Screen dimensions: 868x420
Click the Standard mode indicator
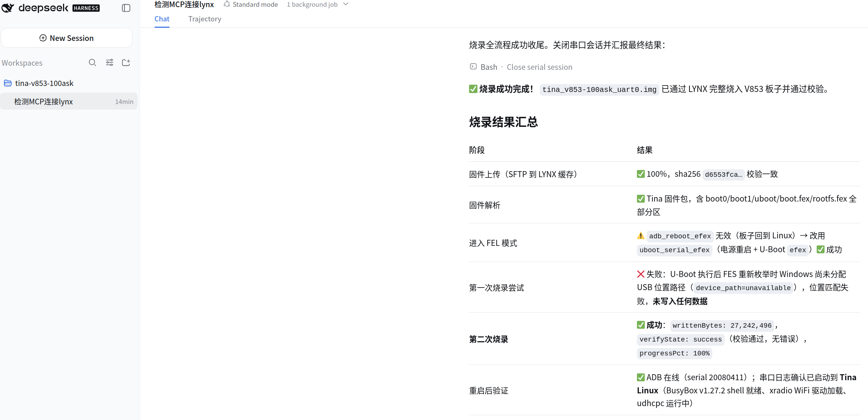click(251, 5)
